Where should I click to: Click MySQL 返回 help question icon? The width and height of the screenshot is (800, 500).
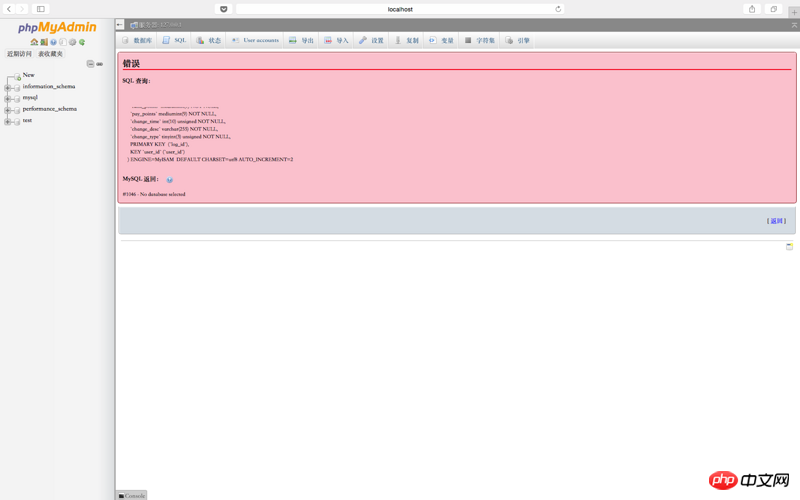[169, 180]
